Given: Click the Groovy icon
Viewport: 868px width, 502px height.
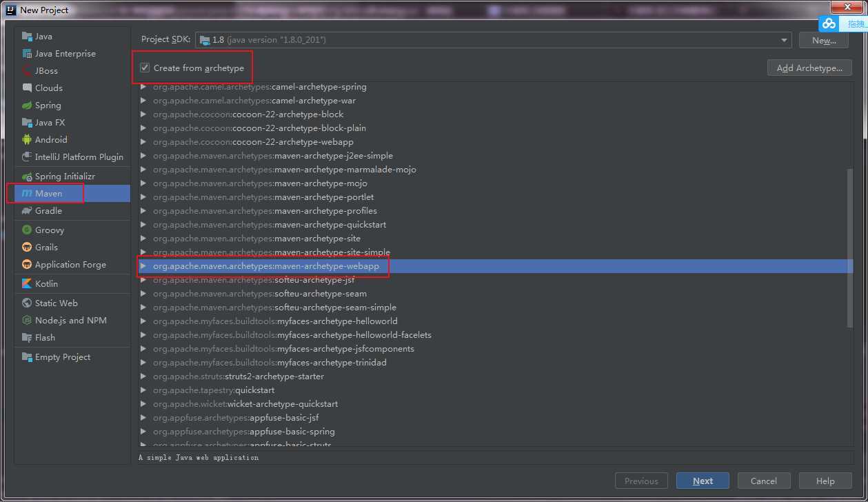Looking at the screenshot, I should 27,230.
